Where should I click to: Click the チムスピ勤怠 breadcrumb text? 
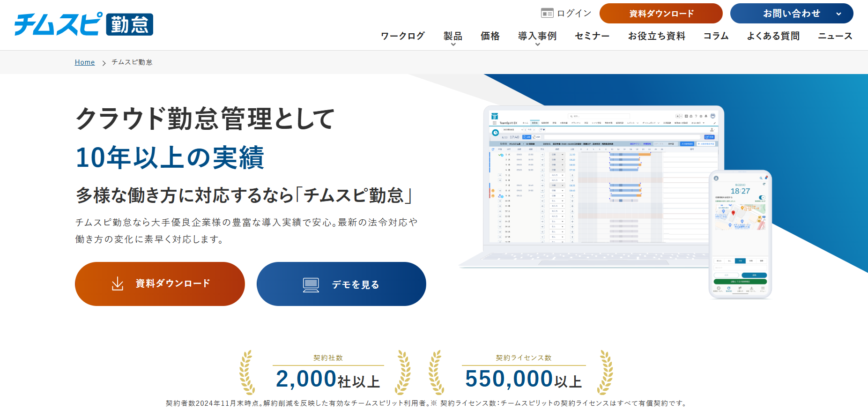point(132,62)
